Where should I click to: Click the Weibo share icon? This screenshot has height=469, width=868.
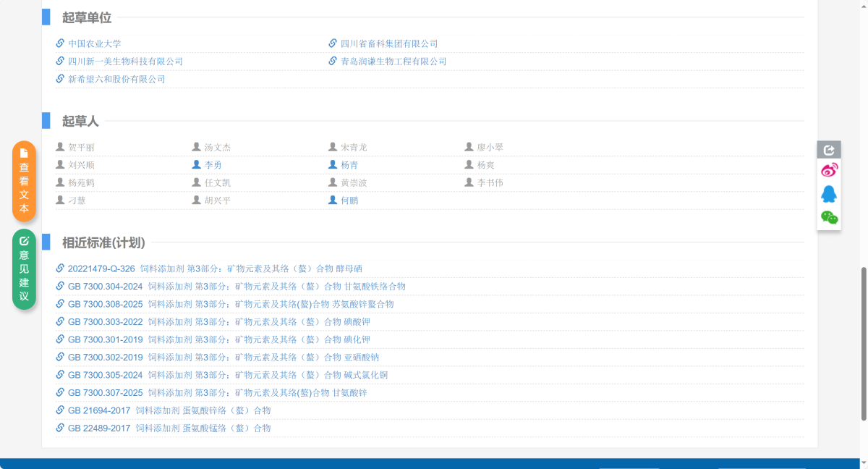829,171
